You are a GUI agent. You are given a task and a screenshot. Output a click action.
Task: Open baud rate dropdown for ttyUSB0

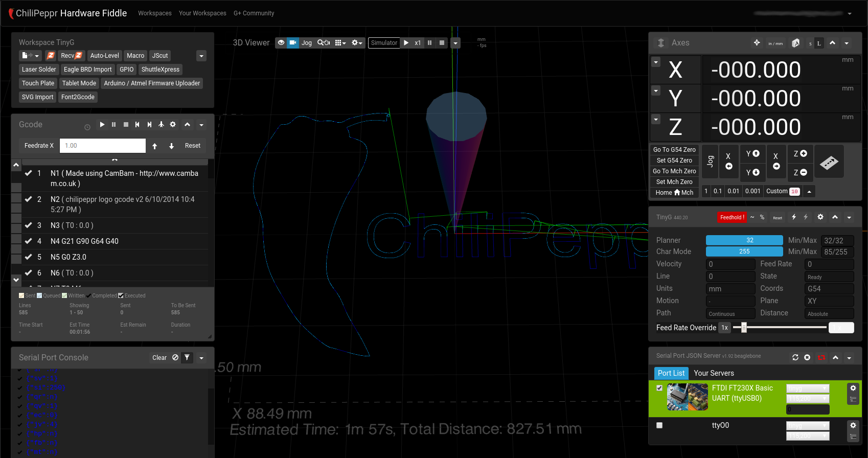pyautogui.click(x=808, y=399)
